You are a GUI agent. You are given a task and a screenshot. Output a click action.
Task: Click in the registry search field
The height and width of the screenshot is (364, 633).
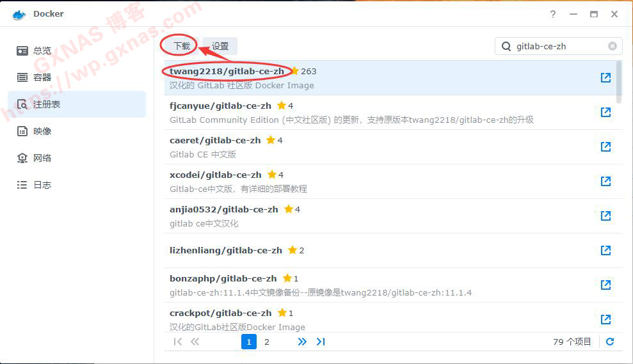(558, 46)
